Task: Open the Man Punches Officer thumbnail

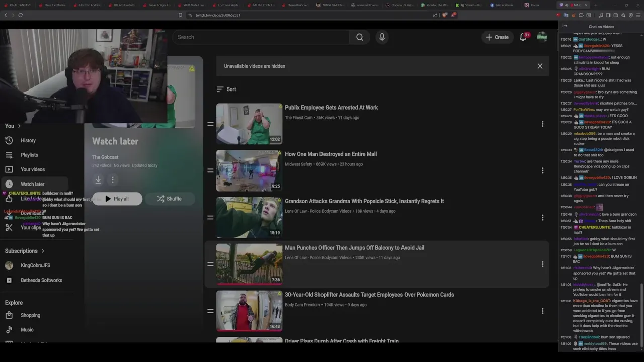Action: [x=249, y=264]
